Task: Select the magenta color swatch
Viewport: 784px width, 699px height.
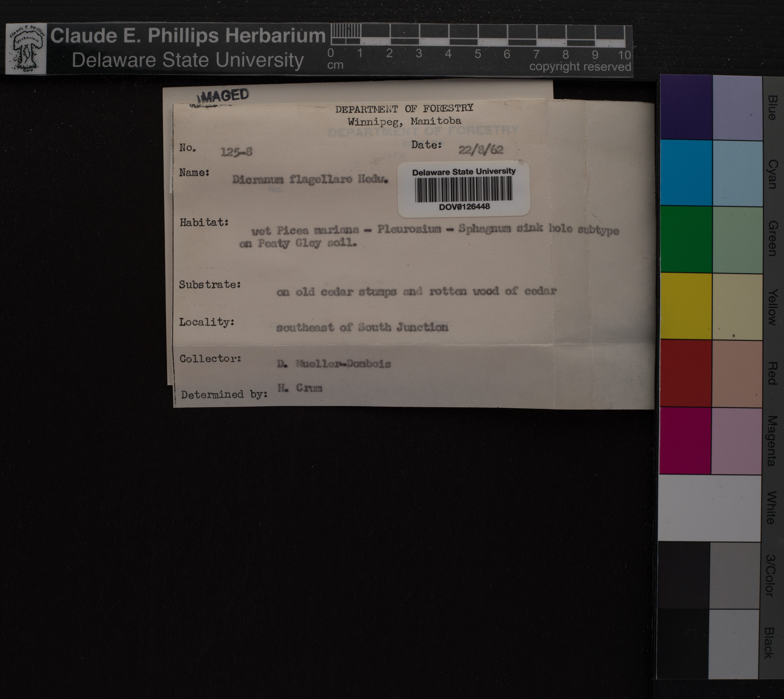Action: pos(685,440)
